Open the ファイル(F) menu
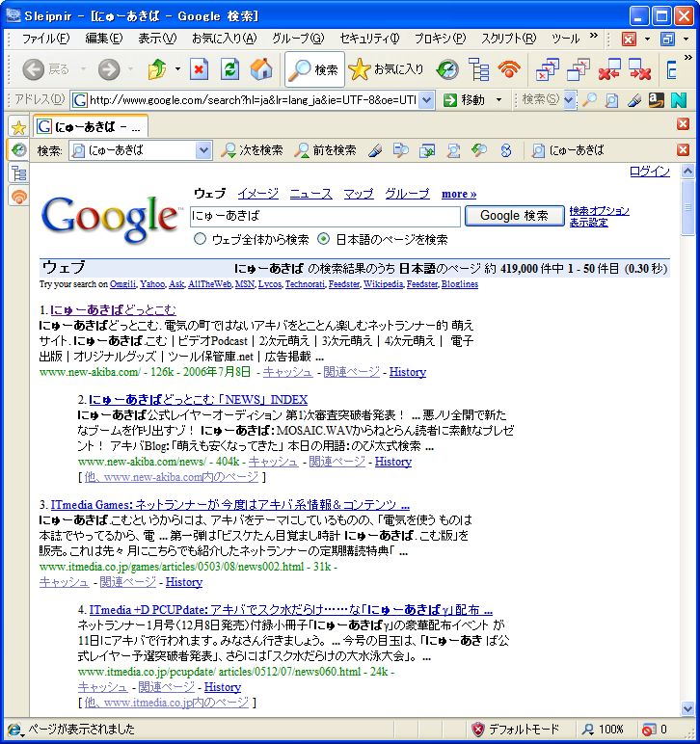Image resolution: width=700 pixels, height=744 pixels. [45, 38]
